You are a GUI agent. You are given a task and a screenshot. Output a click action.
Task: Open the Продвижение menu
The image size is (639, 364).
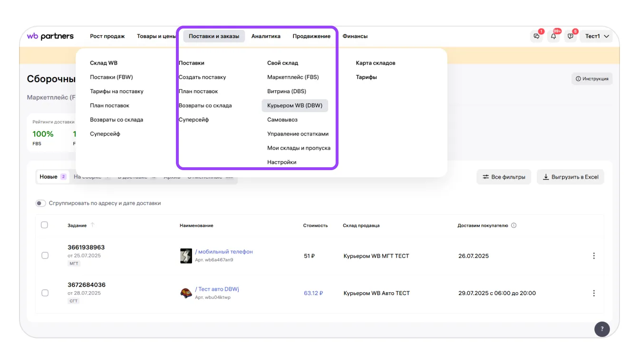pyautogui.click(x=311, y=36)
